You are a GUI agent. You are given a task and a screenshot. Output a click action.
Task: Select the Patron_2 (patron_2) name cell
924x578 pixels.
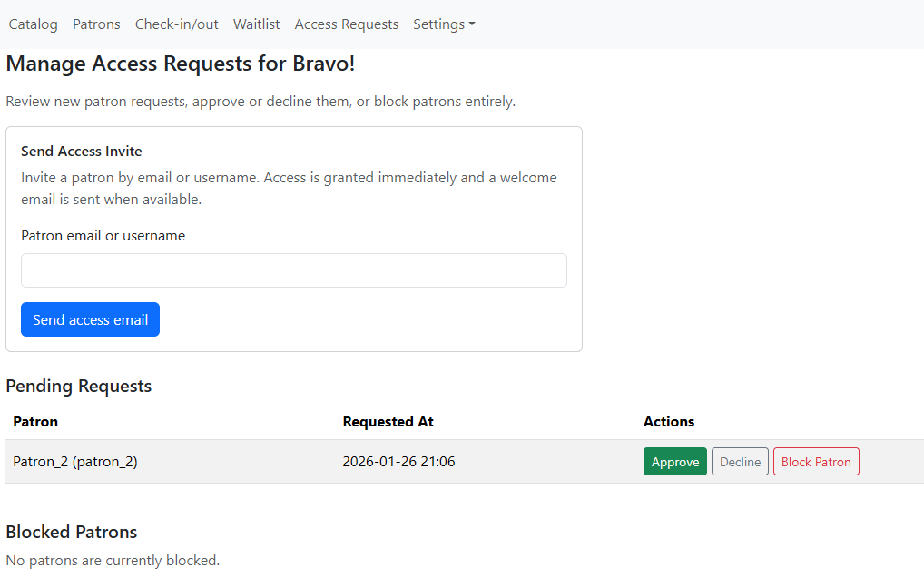[x=75, y=462]
